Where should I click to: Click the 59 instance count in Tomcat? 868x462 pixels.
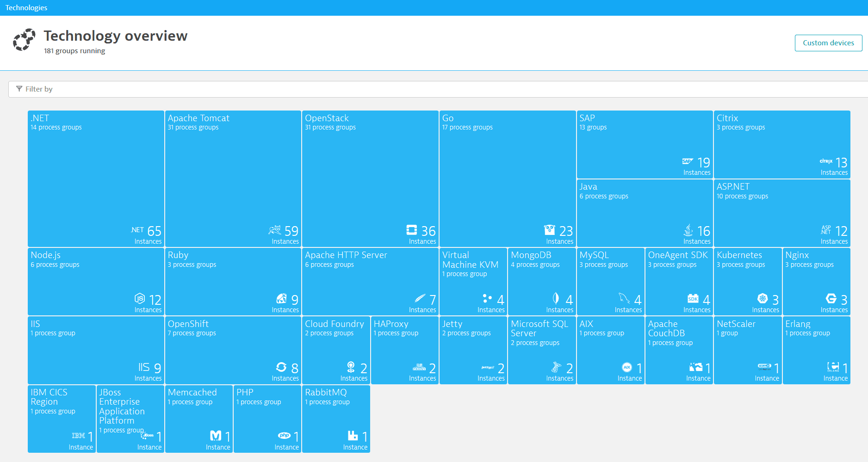[x=291, y=231]
